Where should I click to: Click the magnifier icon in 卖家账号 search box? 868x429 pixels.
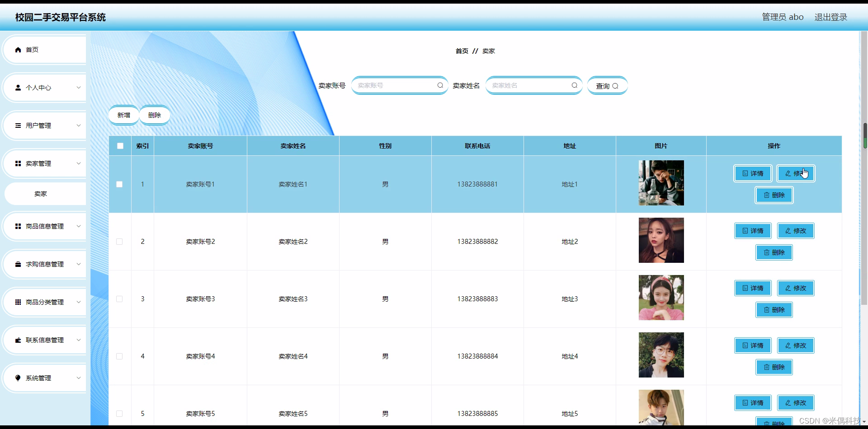pyautogui.click(x=440, y=85)
